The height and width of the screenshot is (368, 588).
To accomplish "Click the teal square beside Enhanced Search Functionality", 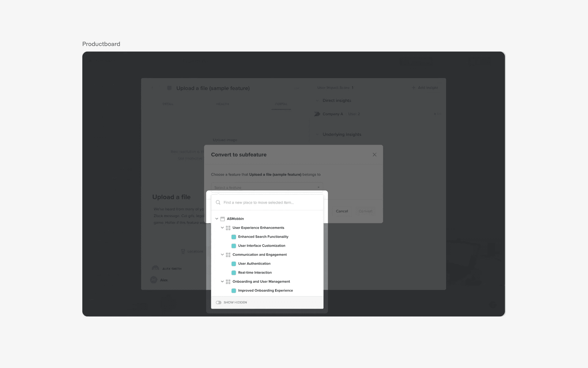I will click(x=234, y=237).
